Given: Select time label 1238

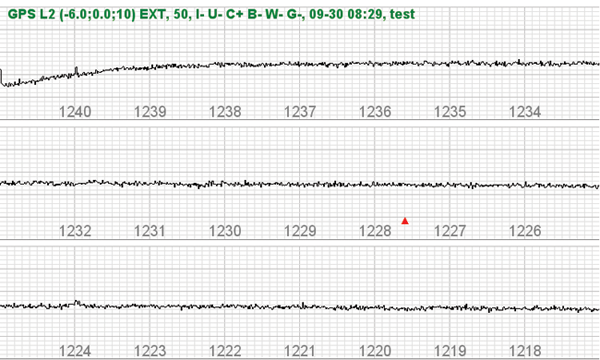Looking at the screenshot, I should 225,112.
